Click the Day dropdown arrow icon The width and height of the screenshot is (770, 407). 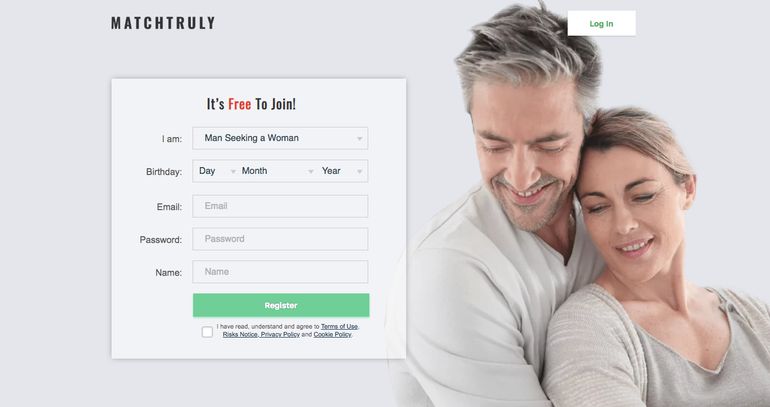tap(233, 171)
